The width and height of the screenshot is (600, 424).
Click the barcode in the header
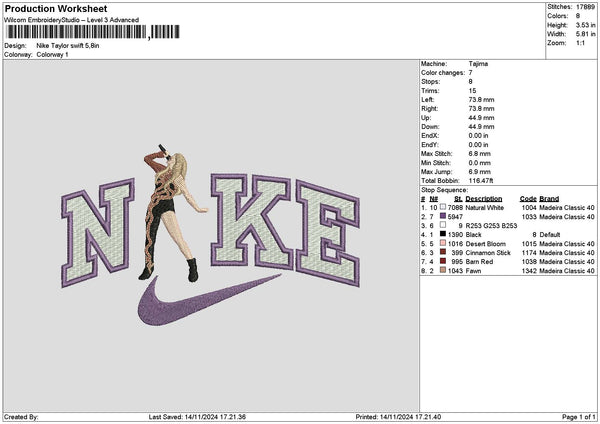tap(93, 32)
